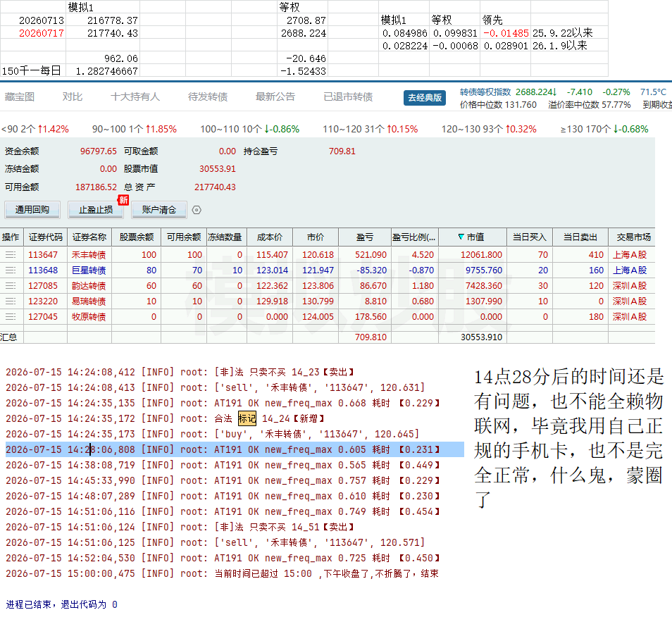The height and width of the screenshot is (629, 672).
Task: Sort by 当日卖出 column header
Action: (580, 237)
